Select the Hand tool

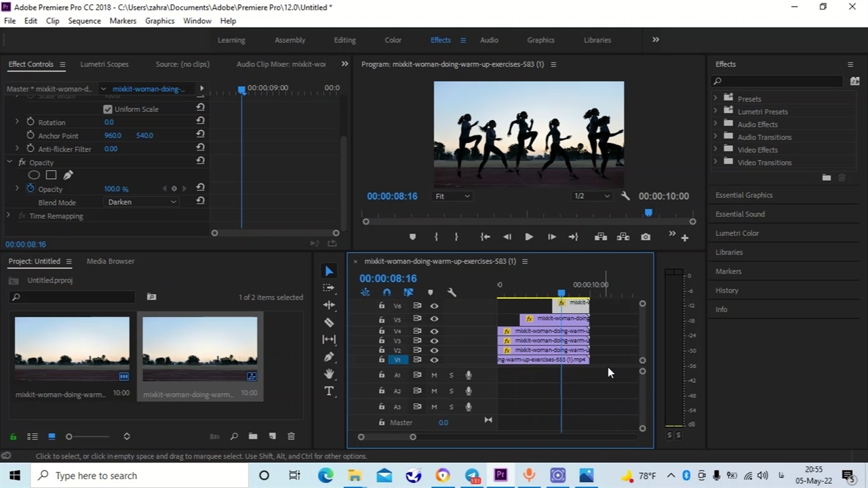(329, 373)
